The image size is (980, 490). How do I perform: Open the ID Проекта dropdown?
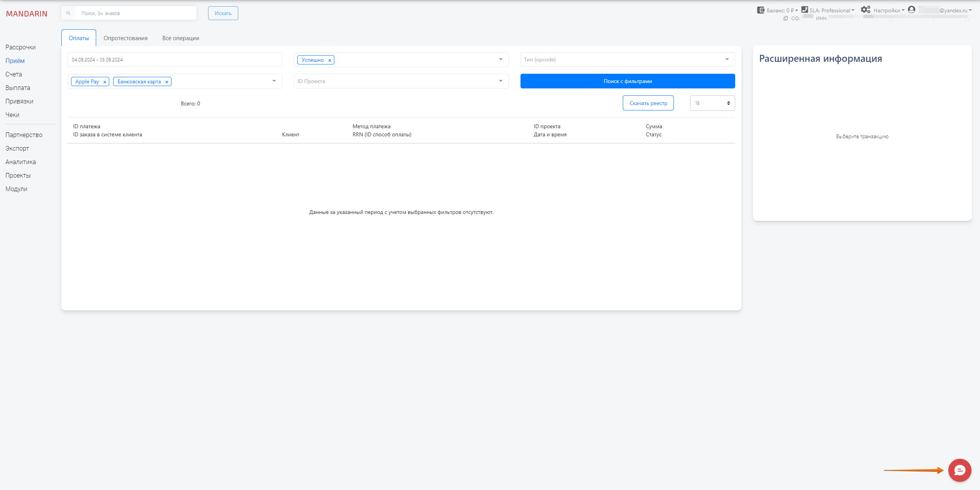tap(501, 81)
